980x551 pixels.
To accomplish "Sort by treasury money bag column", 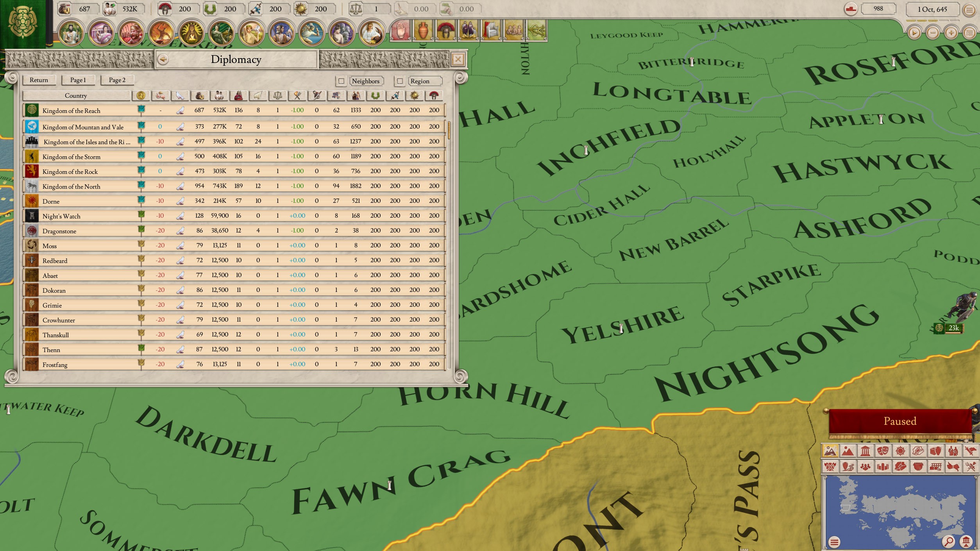I will (x=200, y=96).
